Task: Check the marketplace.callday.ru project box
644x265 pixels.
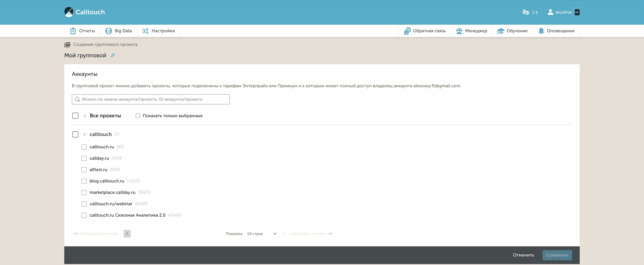Action: (84, 192)
